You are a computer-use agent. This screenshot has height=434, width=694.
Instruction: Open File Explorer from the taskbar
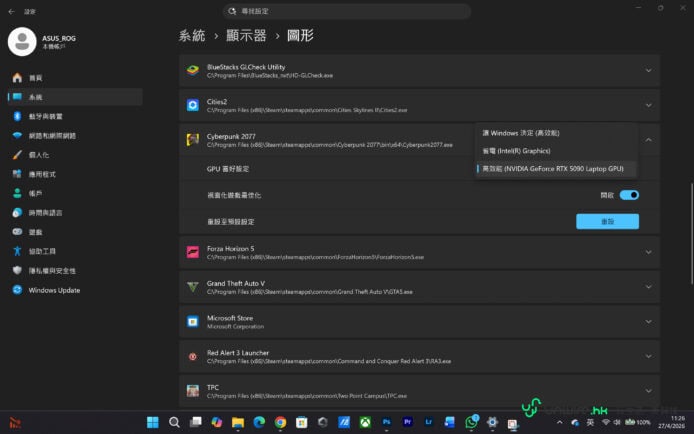(238, 422)
